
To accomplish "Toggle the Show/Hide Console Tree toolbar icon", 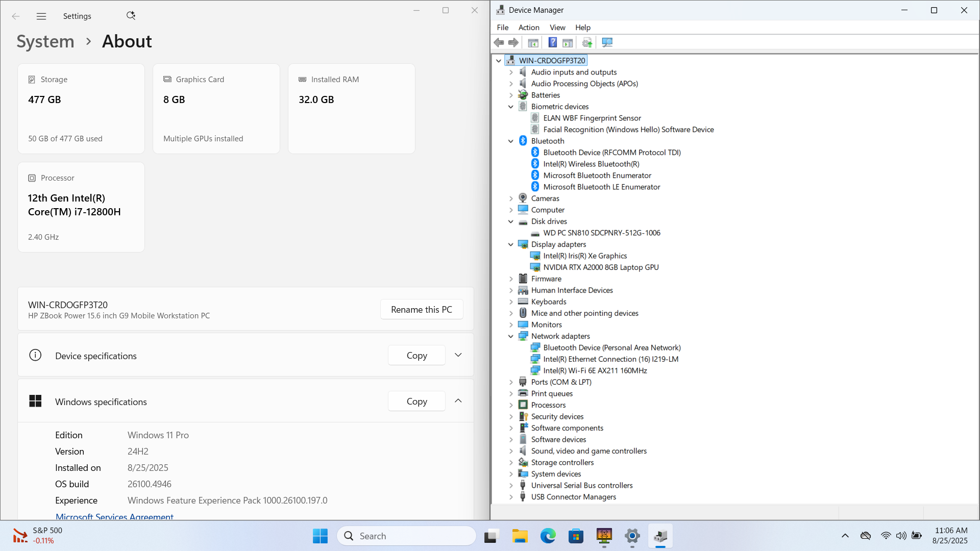I will [533, 42].
